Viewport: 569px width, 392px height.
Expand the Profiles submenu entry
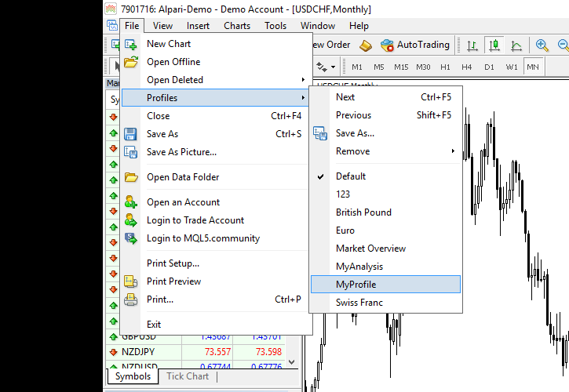coord(215,98)
